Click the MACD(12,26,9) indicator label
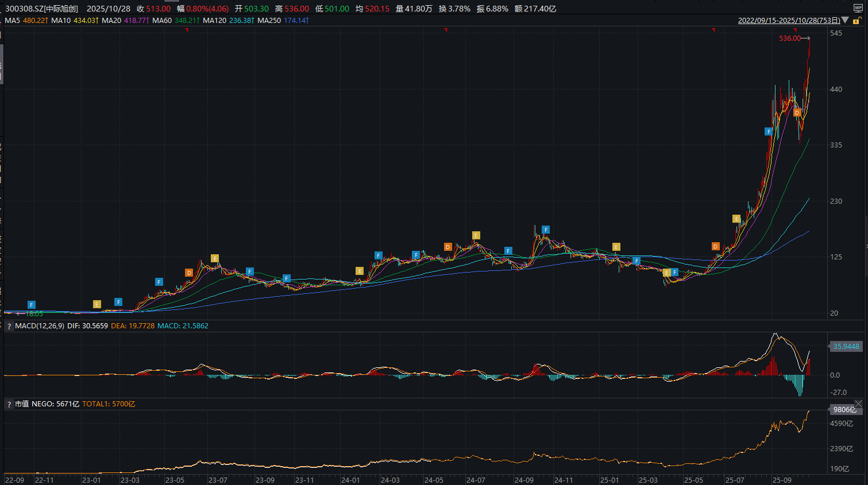Viewport: 868px width, 485px height. (x=40, y=326)
